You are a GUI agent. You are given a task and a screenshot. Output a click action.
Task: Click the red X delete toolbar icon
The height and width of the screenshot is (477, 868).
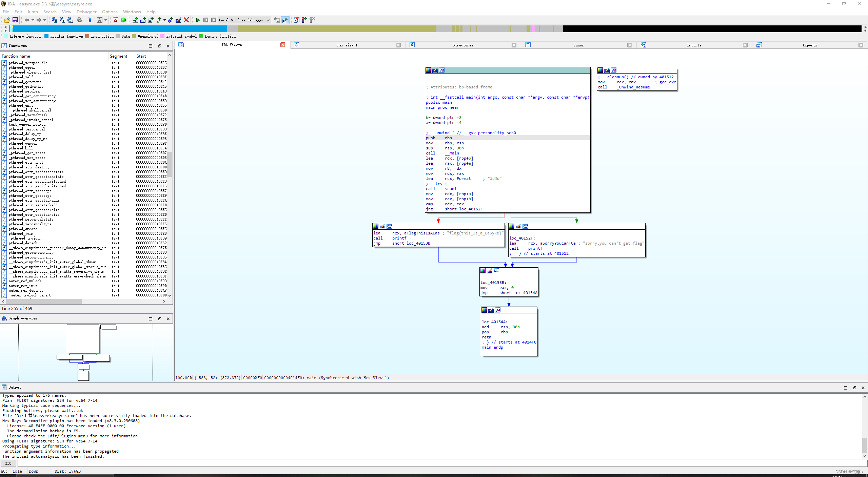point(186,20)
